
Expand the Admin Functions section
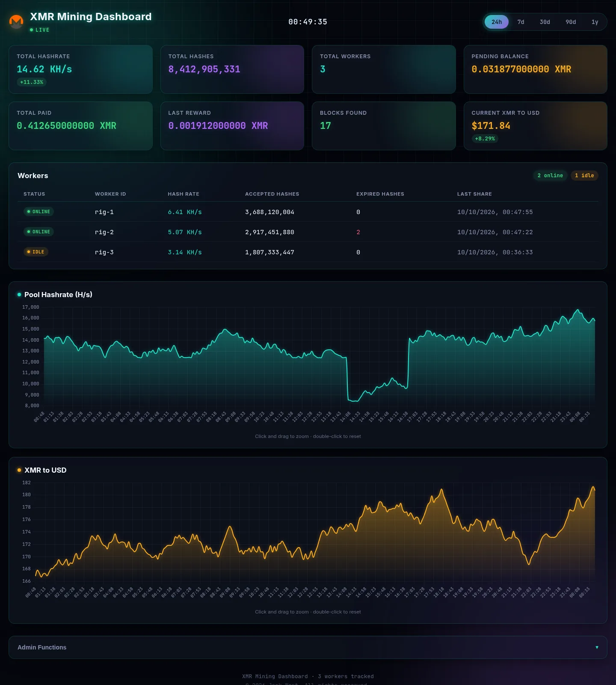tap(308, 647)
